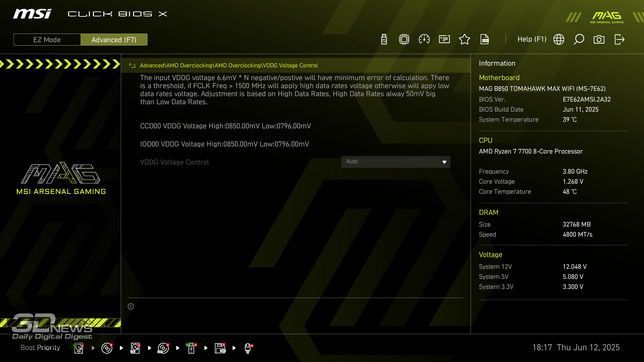Click the CPU chip icon in toolbar
644x362 pixels.
click(x=404, y=39)
